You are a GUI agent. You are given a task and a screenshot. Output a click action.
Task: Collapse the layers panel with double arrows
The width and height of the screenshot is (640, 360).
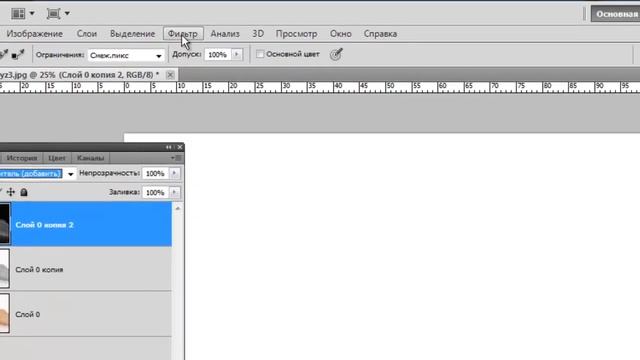pyautogui.click(x=169, y=147)
